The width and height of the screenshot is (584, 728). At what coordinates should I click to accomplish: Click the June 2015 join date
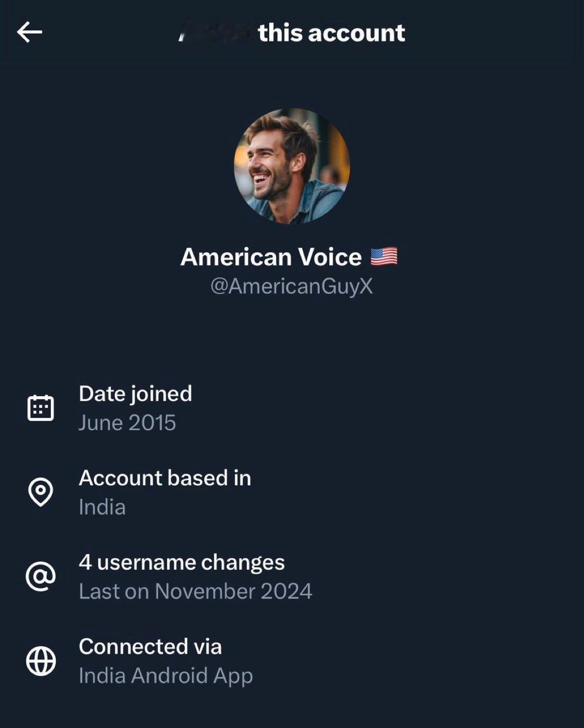click(127, 423)
